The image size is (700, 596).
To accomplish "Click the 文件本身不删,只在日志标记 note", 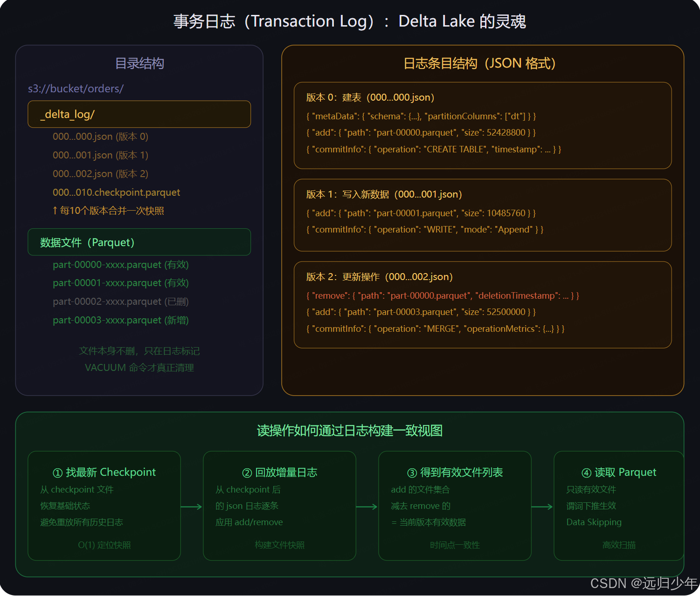I will coord(139,351).
